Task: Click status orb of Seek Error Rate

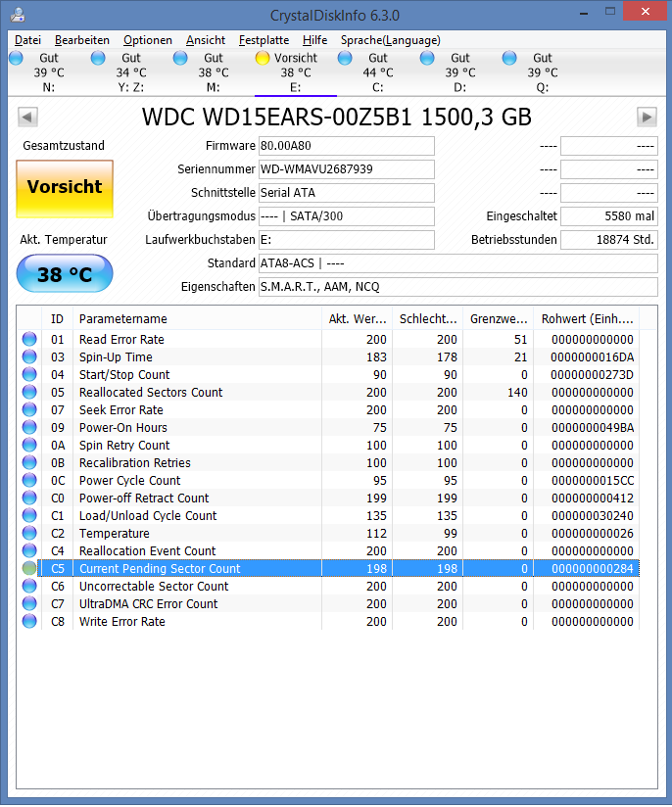Action: pos(29,409)
